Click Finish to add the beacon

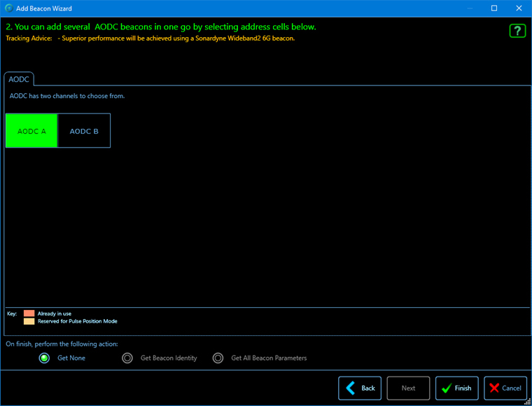(456, 388)
